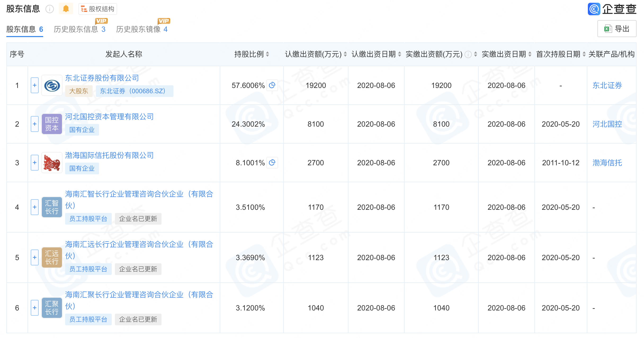The image size is (644, 338).
Task: Click info icon in 实缴出资额 header
Action: pyautogui.click(x=468, y=55)
